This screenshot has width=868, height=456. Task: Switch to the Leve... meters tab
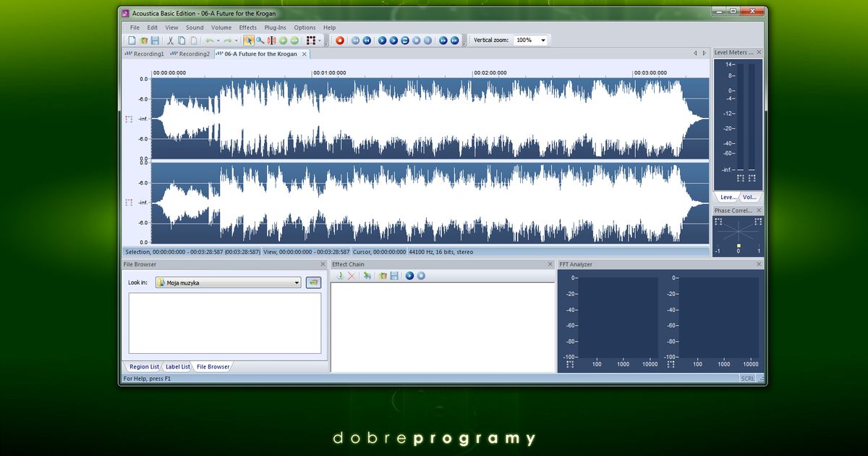click(728, 197)
